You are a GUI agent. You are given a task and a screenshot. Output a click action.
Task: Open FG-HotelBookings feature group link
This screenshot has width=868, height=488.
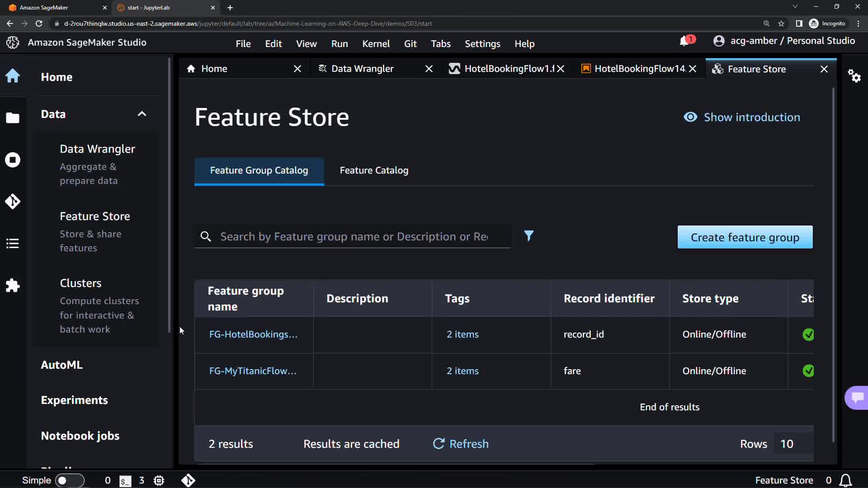[253, 334]
